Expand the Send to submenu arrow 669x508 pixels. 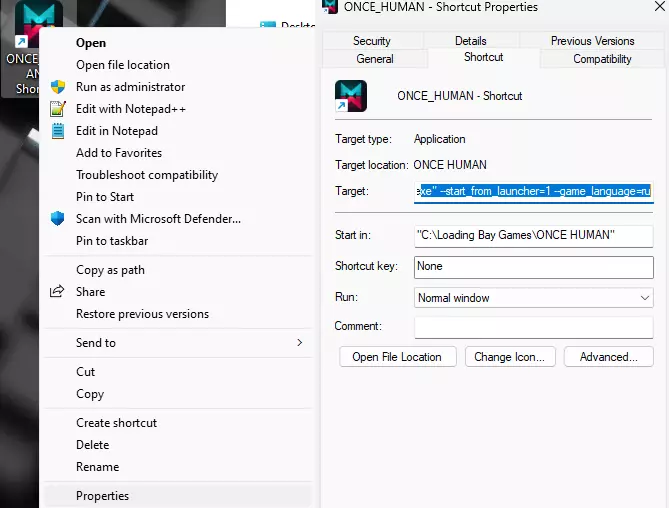[300, 343]
